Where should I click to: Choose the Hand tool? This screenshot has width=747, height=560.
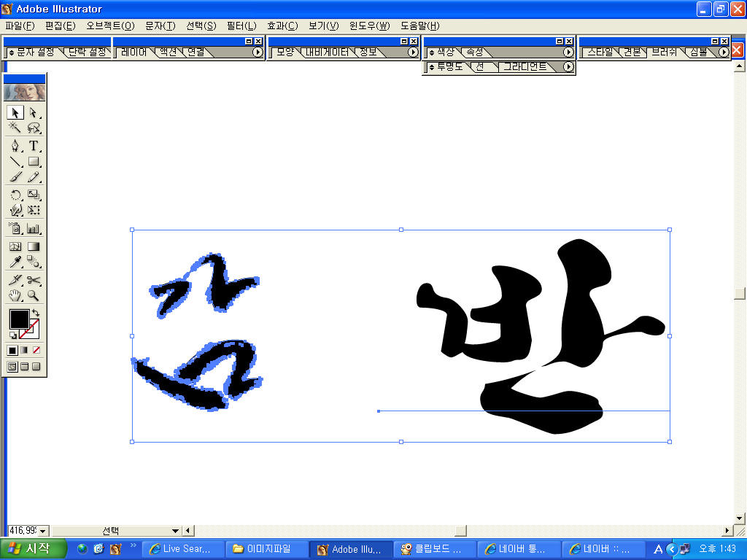[15, 295]
